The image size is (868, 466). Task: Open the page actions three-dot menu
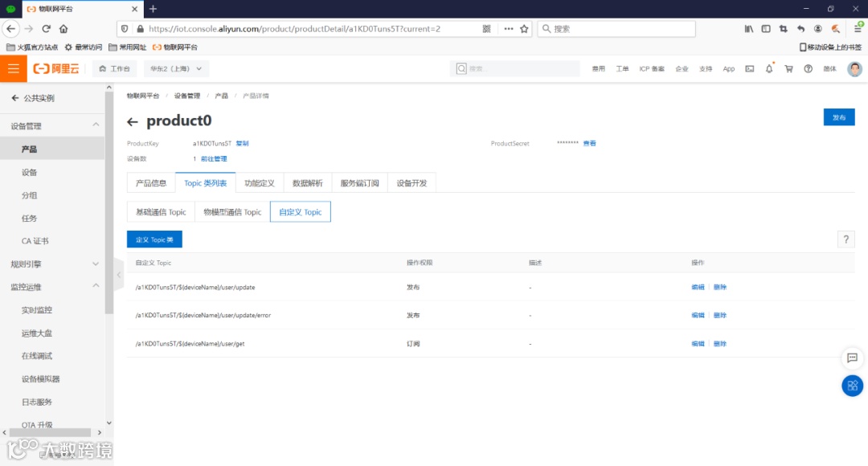508,29
